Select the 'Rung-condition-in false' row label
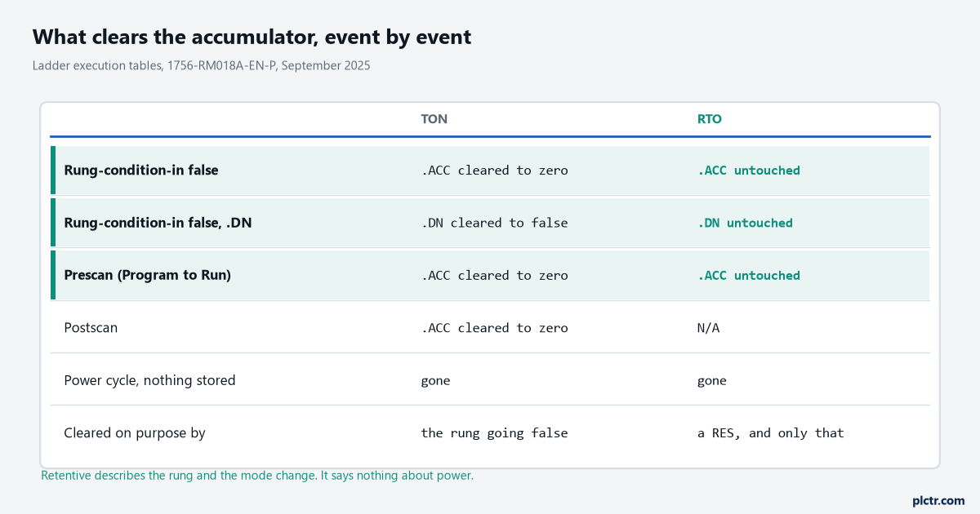Image resolution: width=980 pixels, height=514 pixels. [140, 171]
